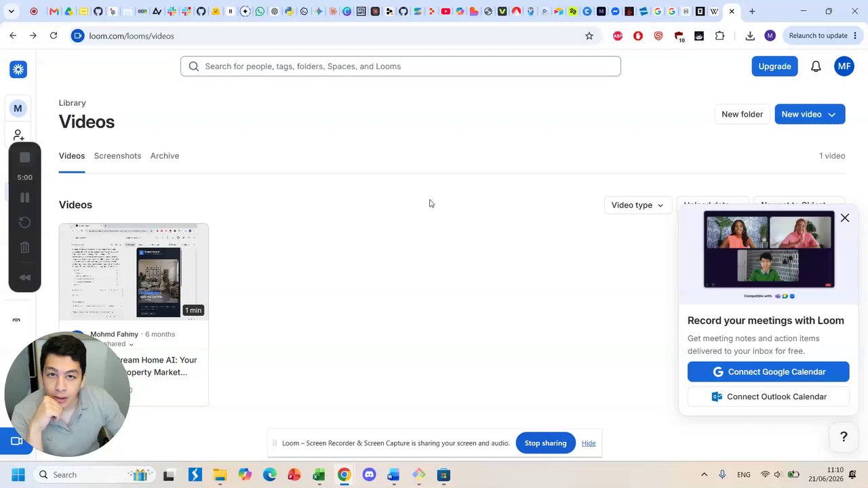
Task: Click the rewind icon in recording controls
Action: [25, 277]
